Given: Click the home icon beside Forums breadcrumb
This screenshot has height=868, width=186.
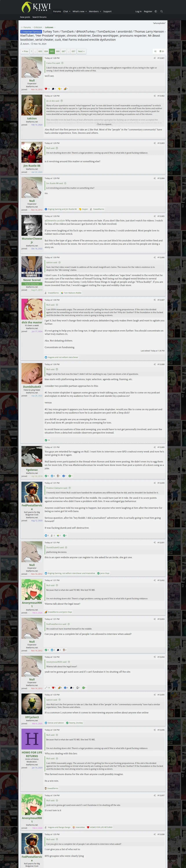Looking at the screenshot, I should [22, 27].
